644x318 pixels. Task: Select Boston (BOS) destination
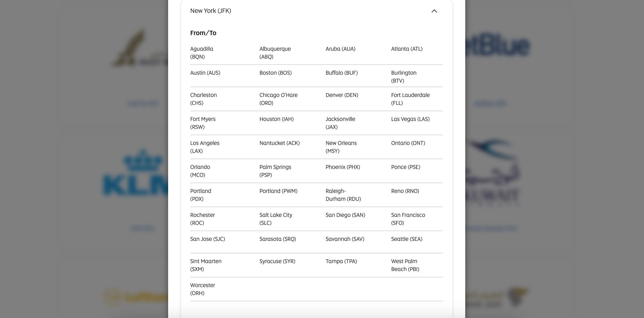[x=275, y=73]
